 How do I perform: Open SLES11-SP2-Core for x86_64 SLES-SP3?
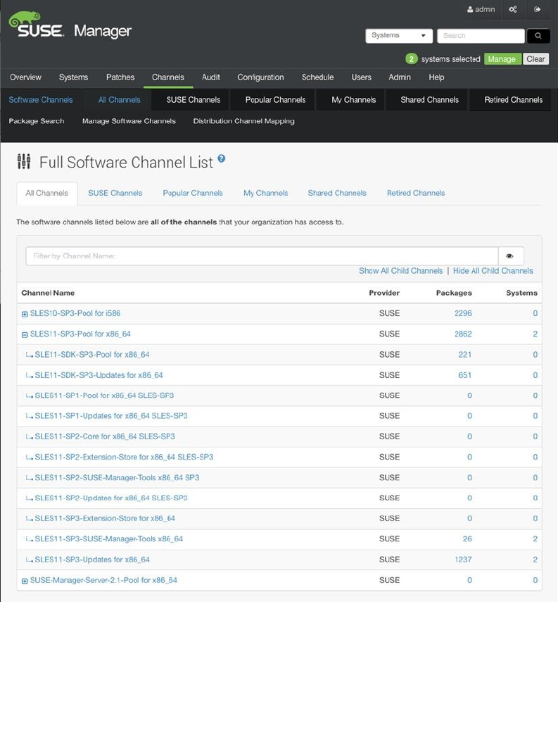pyautogui.click(x=105, y=436)
